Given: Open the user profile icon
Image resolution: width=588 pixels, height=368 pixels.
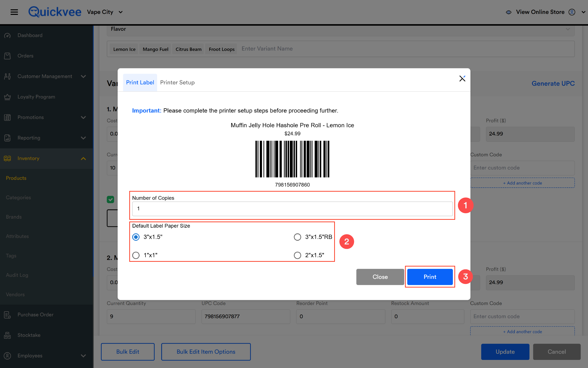Looking at the screenshot, I should (572, 12).
